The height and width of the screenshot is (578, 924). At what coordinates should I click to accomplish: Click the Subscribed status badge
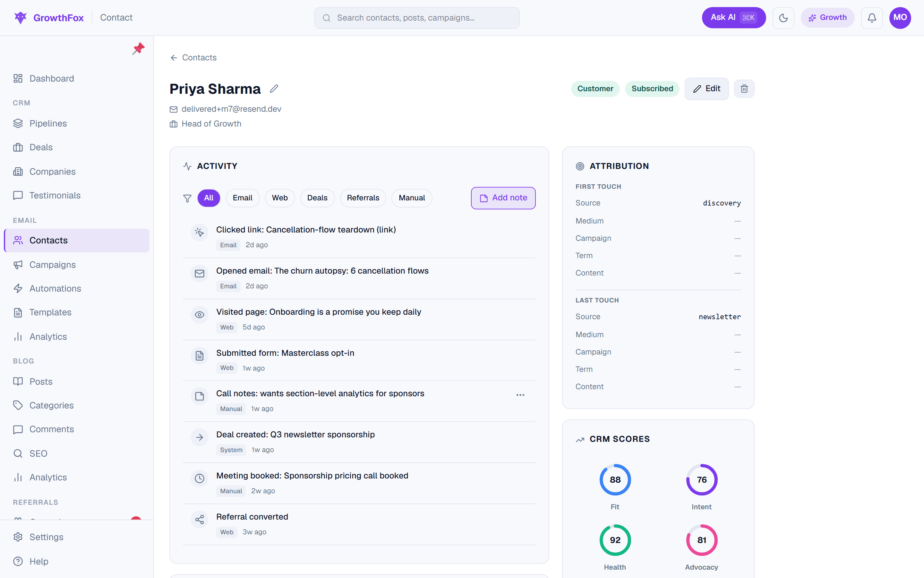point(652,89)
